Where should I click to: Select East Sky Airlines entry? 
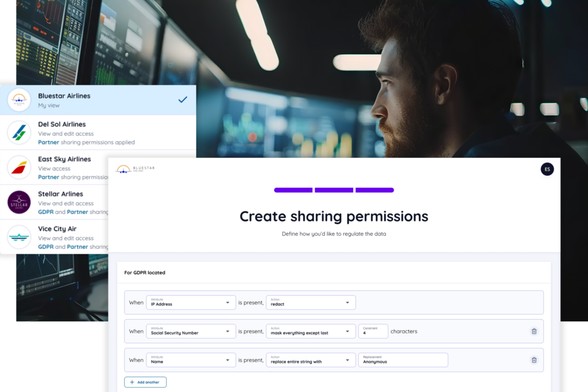[x=54, y=168]
